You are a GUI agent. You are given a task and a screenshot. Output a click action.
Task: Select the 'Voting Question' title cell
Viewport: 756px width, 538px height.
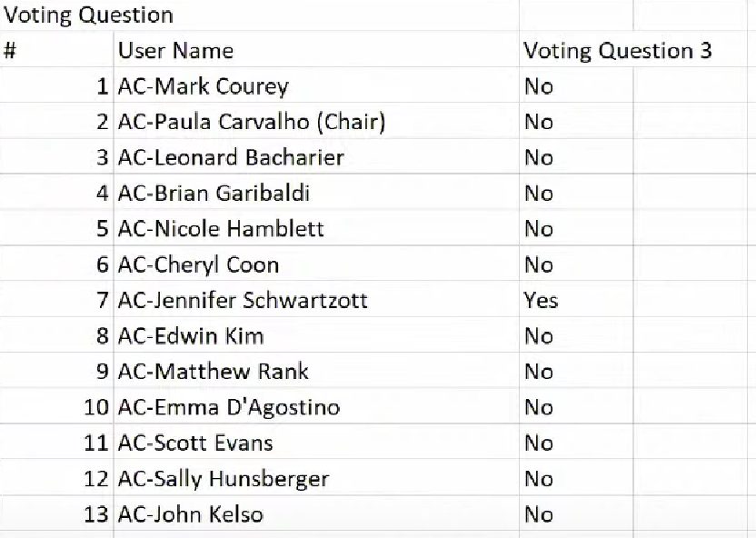coord(88,15)
